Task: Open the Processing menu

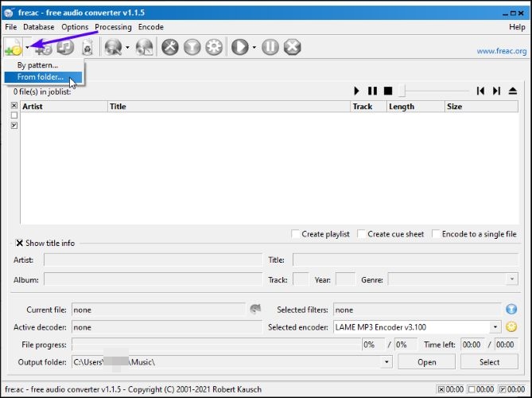Action: pos(113,27)
